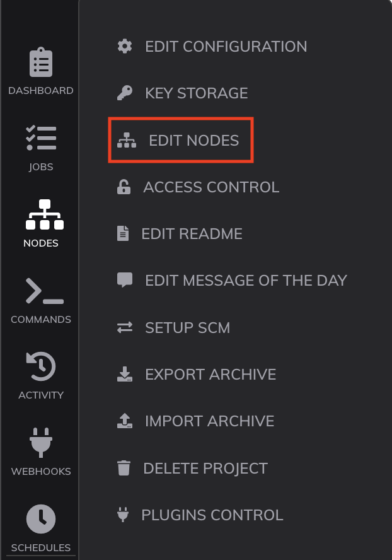392x560 pixels.
Task: Open the Jobs checklist icon
Action: pyautogui.click(x=41, y=138)
